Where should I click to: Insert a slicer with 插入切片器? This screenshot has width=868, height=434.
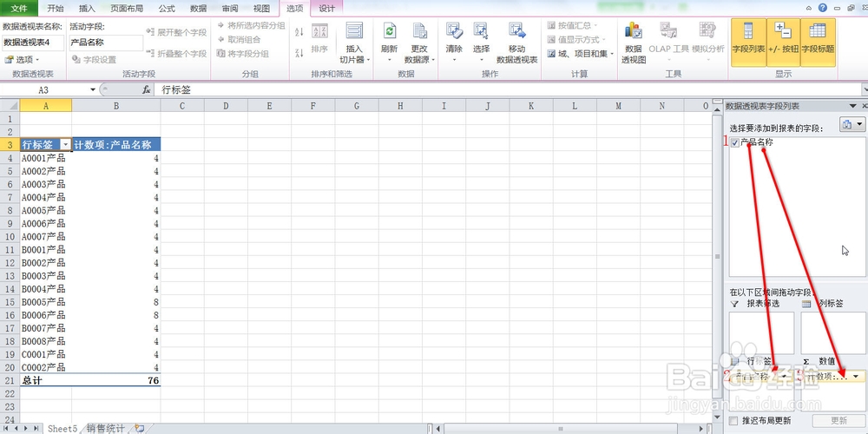(x=354, y=31)
